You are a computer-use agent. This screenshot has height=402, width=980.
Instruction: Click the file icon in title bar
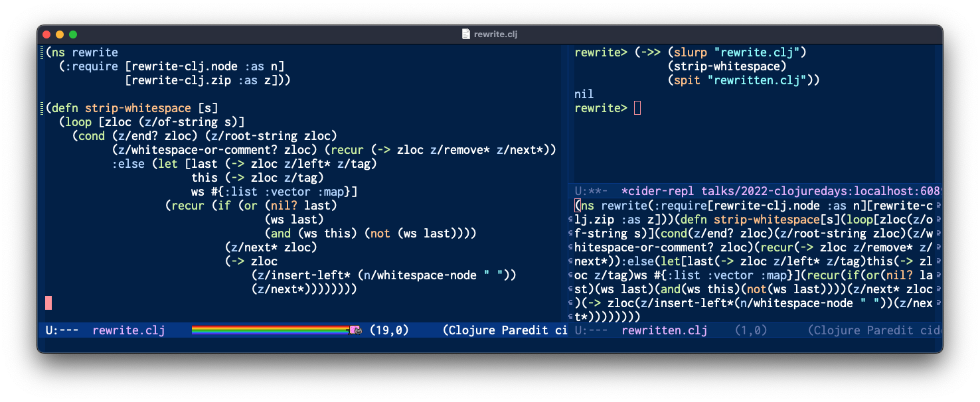click(465, 34)
